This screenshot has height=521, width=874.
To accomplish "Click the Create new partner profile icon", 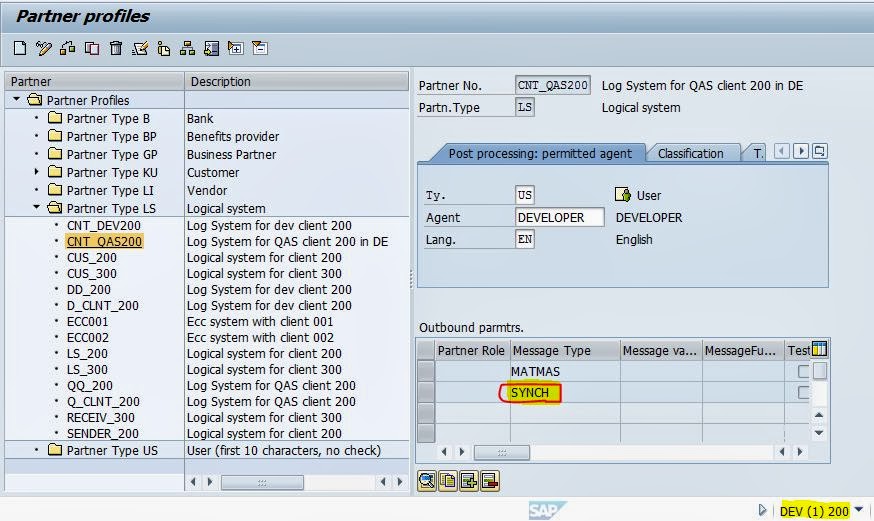I will (20, 48).
